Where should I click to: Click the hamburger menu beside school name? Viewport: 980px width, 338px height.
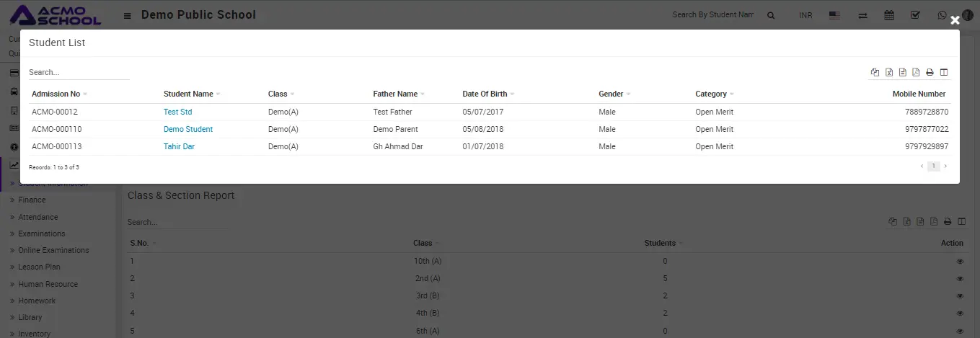[128, 16]
